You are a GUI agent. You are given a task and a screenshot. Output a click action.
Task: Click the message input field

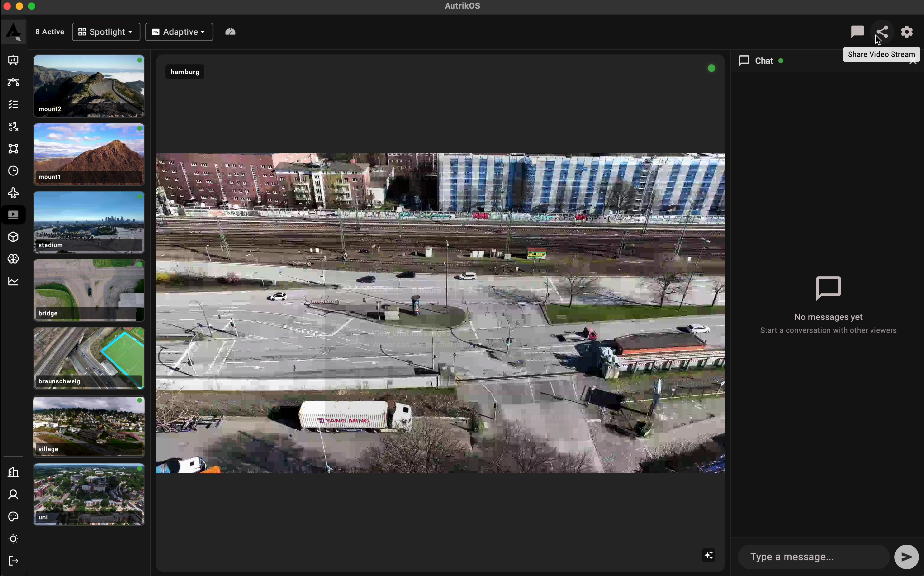813,557
